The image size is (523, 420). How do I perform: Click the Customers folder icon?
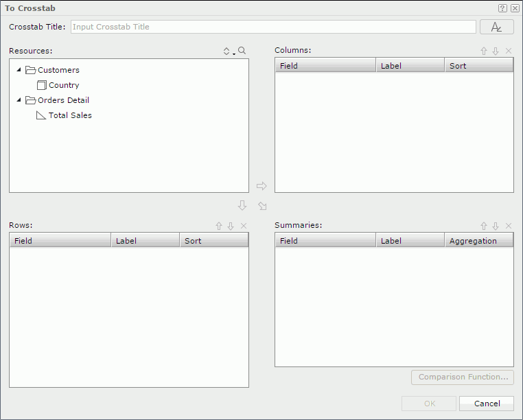(x=31, y=70)
